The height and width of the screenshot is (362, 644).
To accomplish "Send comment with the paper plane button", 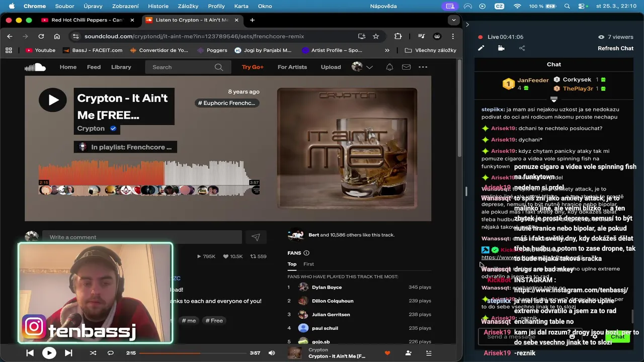I will 256,237.
